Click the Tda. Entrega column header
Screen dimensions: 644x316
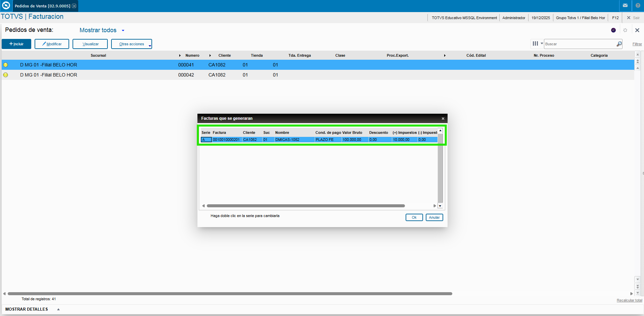(300, 55)
